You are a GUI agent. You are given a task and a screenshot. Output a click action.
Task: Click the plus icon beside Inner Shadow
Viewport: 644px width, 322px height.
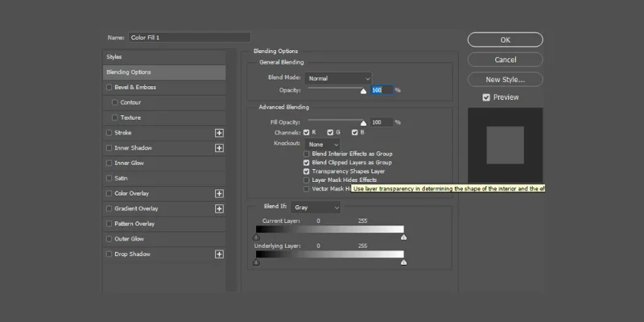[x=219, y=148]
